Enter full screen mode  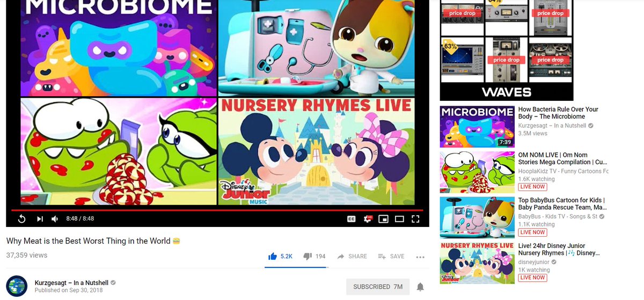tap(415, 219)
